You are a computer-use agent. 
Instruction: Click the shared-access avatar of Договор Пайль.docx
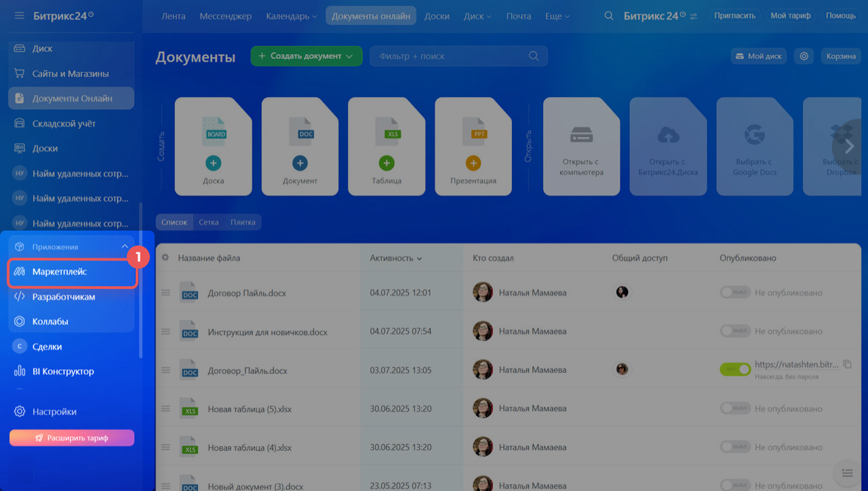click(622, 292)
